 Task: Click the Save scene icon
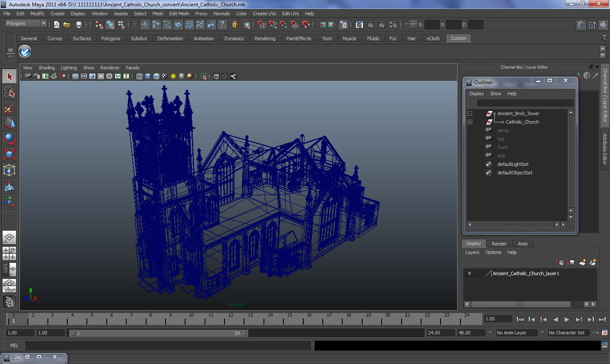pos(78,25)
